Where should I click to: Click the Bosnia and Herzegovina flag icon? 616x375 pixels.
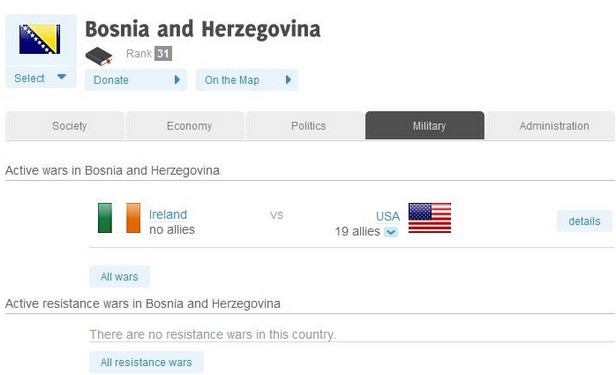click(x=40, y=39)
